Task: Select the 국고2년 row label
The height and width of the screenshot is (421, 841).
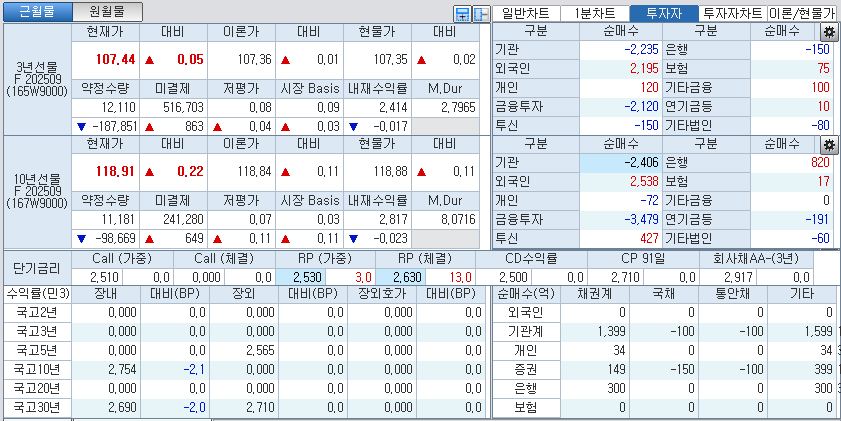Action: click(37, 313)
